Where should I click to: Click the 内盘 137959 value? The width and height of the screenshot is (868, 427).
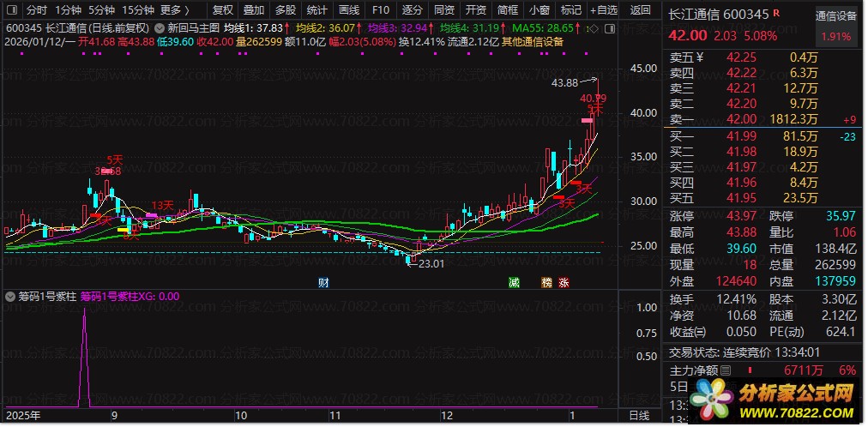835,281
